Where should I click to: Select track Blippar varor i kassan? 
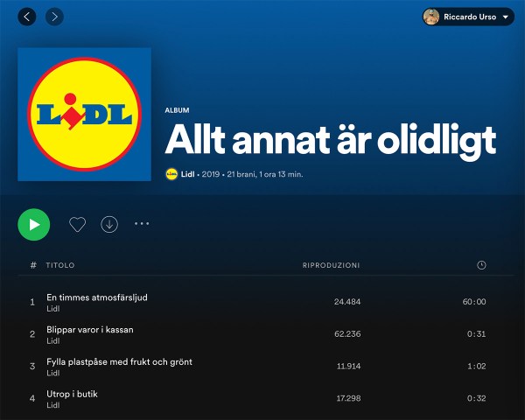point(89,330)
